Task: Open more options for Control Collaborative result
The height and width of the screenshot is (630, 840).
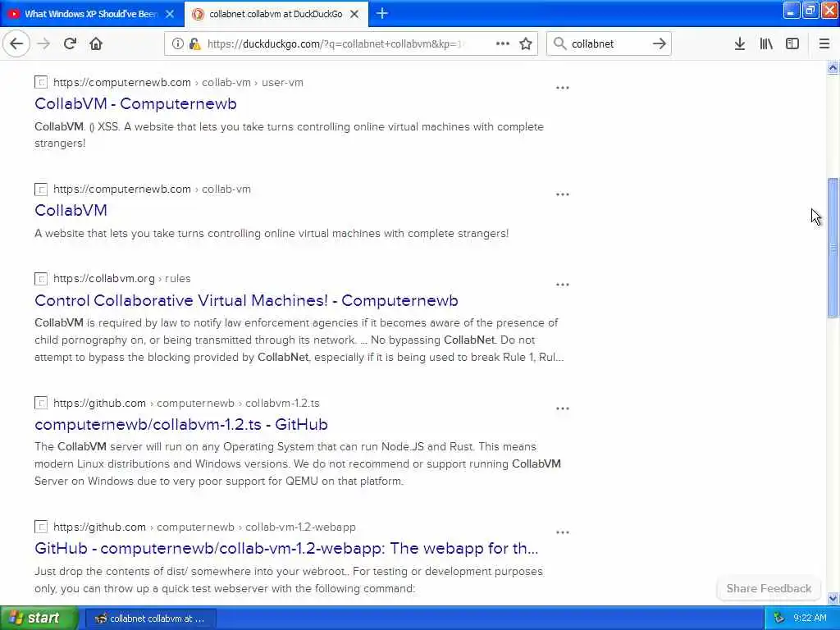Action: tap(563, 285)
